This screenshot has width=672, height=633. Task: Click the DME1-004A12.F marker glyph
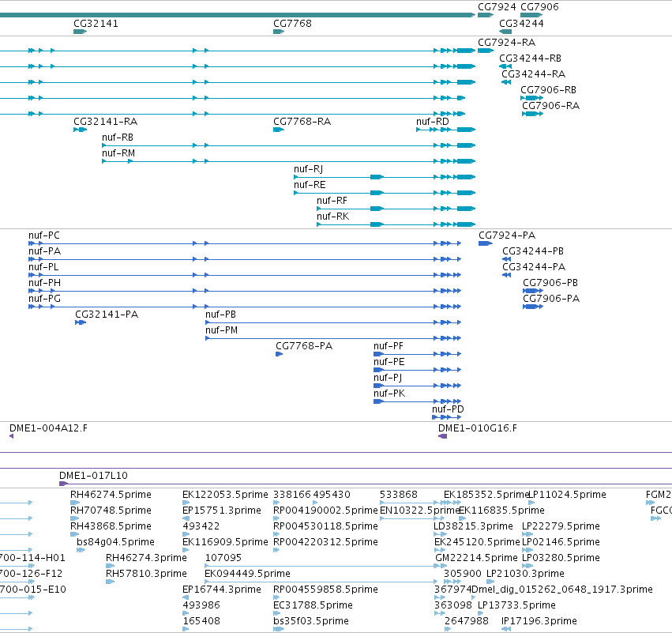coord(12,436)
